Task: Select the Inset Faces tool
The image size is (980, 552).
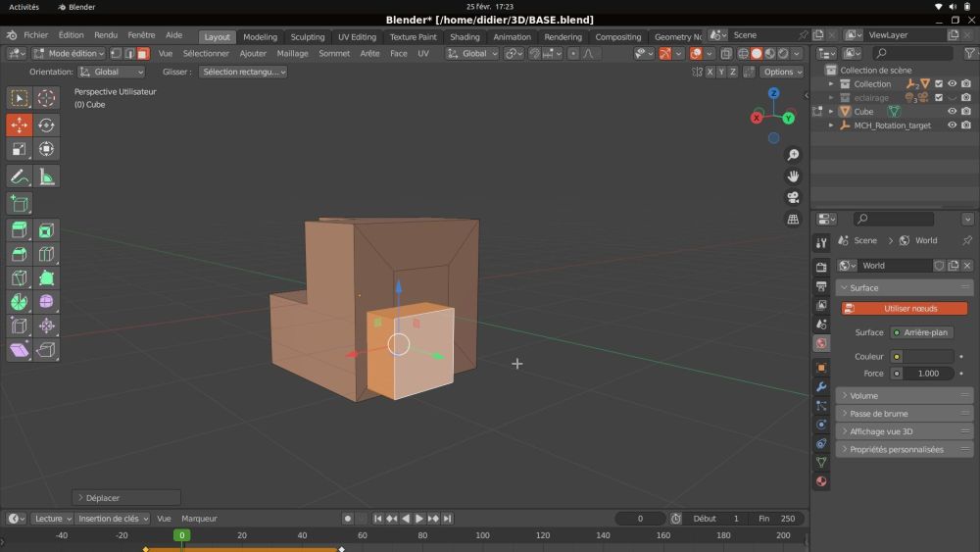Action: point(46,230)
